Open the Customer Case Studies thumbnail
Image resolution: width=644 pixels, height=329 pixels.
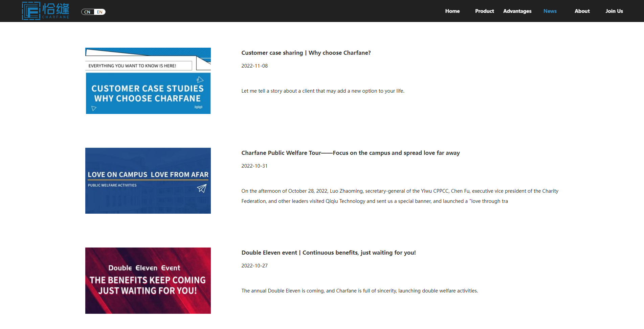(148, 81)
